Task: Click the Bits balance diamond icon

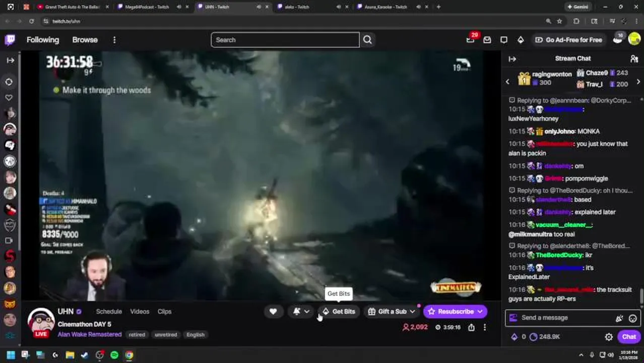Action: point(514,337)
